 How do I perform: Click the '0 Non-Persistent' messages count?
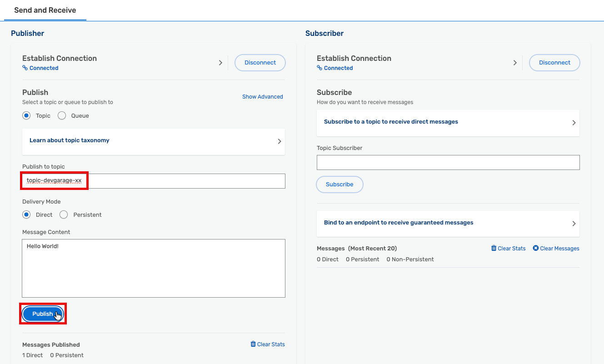click(x=410, y=259)
